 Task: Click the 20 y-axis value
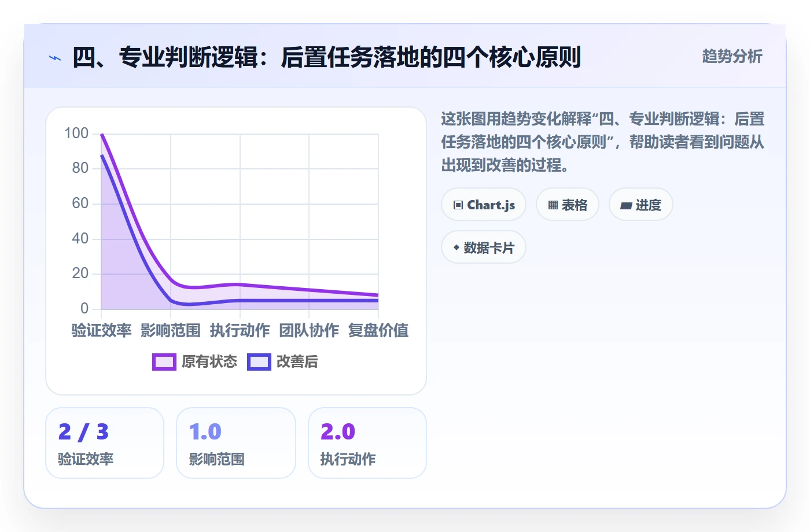coord(80,274)
